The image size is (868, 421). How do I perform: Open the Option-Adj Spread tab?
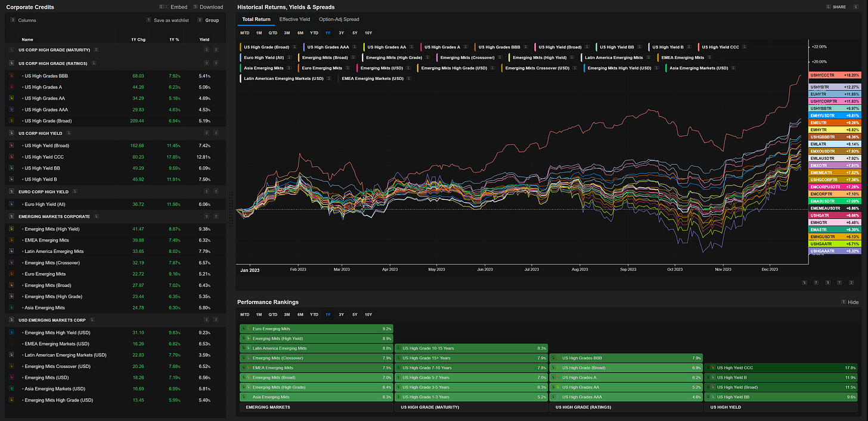pos(339,19)
